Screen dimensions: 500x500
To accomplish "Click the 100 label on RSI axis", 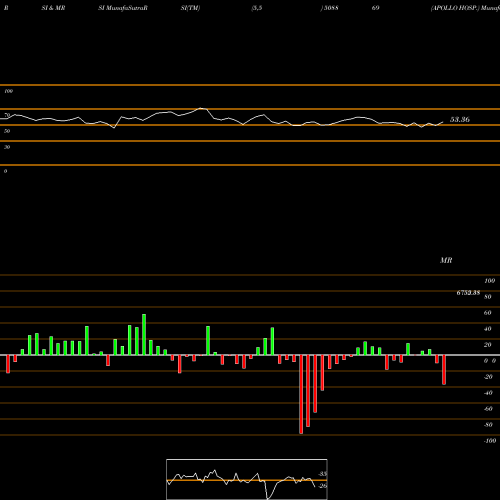I will click(x=8, y=91).
